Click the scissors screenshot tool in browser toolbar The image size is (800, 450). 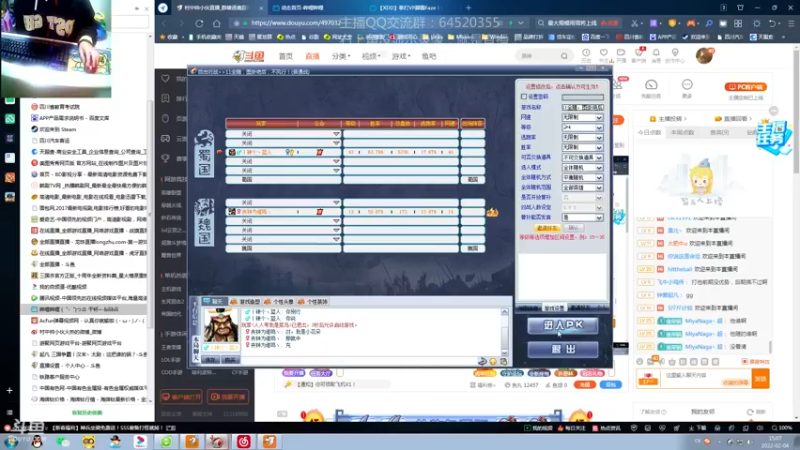click(x=634, y=23)
